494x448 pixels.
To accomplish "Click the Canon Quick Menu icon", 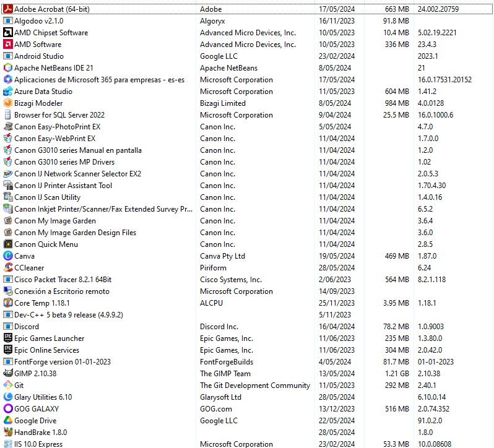I will click(x=8, y=244).
